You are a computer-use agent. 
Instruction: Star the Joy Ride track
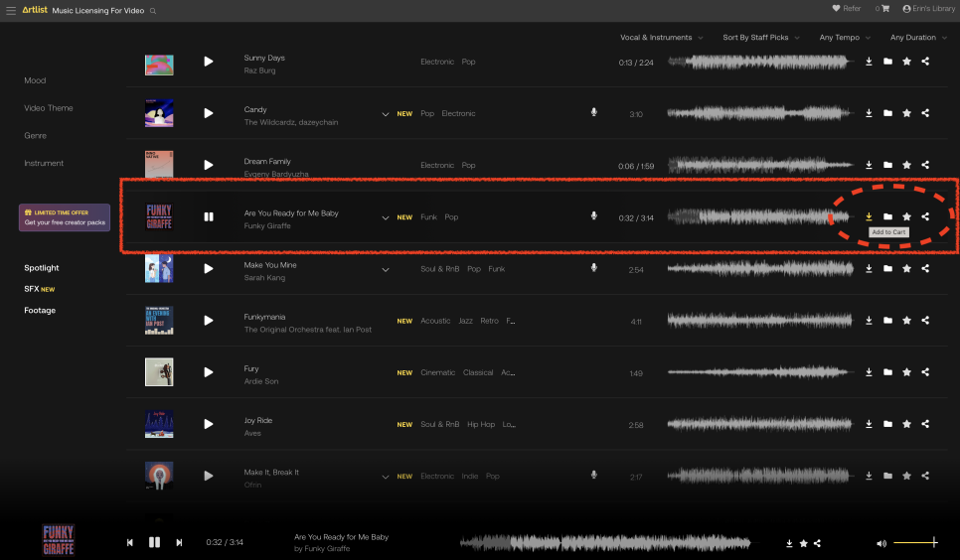[x=906, y=424]
